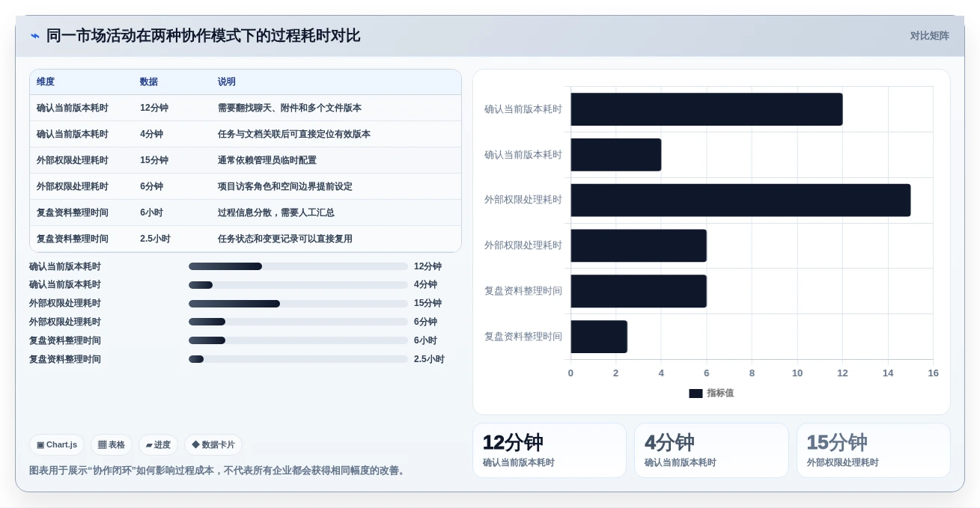The image size is (980, 508).
Task: Click the table cell 任务与文档关联后可直接定位有效版本
Action: (294, 135)
